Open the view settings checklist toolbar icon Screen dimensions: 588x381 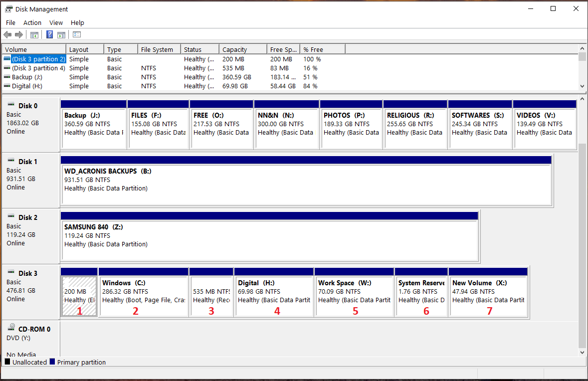pyautogui.click(x=77, y=34)
